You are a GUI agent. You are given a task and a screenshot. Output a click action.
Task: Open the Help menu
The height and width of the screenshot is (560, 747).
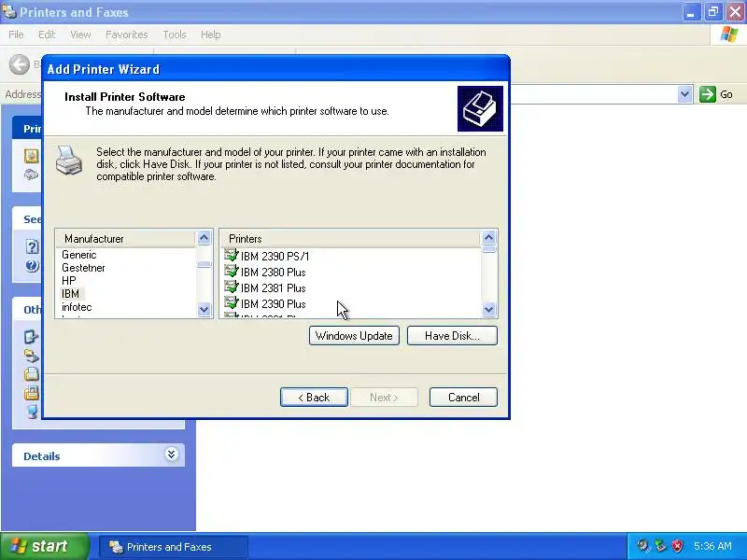(x=211, y=35)
